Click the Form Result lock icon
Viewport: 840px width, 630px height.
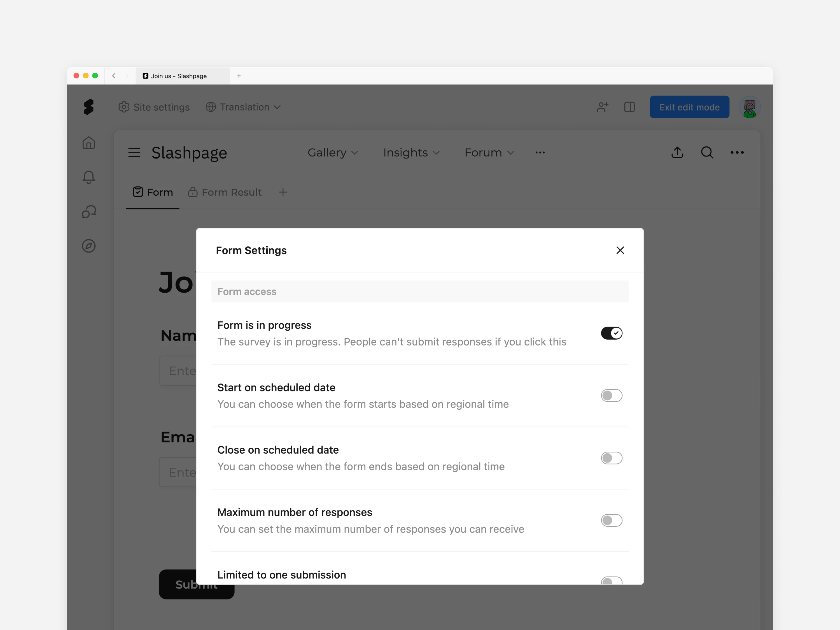pos(193,192)
